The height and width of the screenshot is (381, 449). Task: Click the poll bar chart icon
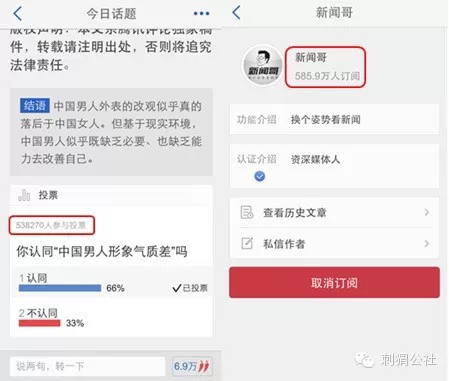pyautogui.click(x=24, y=195)
